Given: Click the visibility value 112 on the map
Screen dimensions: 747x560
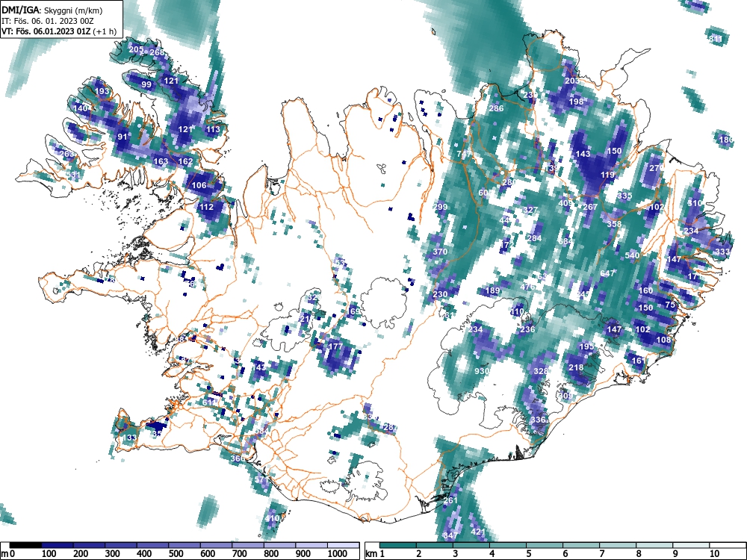Looking at the screenshot, I should pos(206,207).
